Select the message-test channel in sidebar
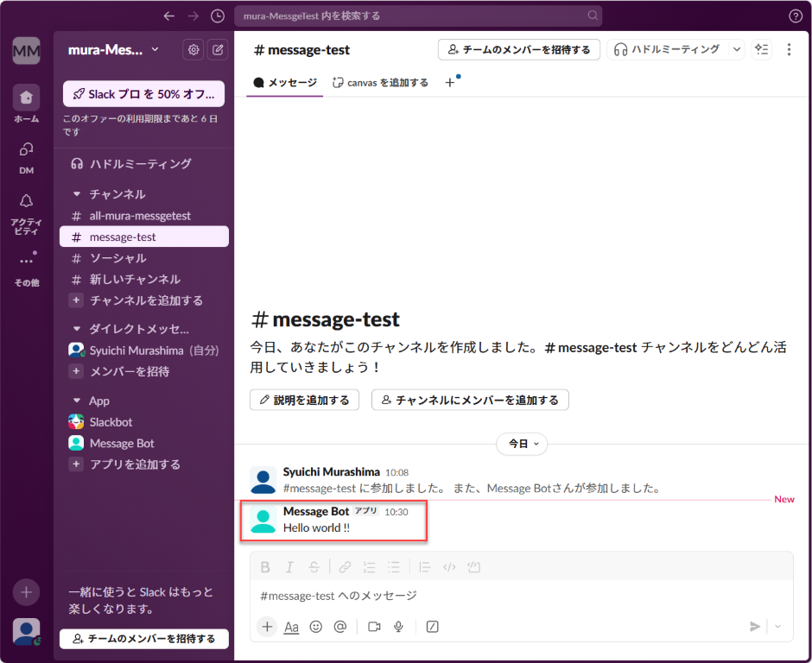 tap(144, 237)
